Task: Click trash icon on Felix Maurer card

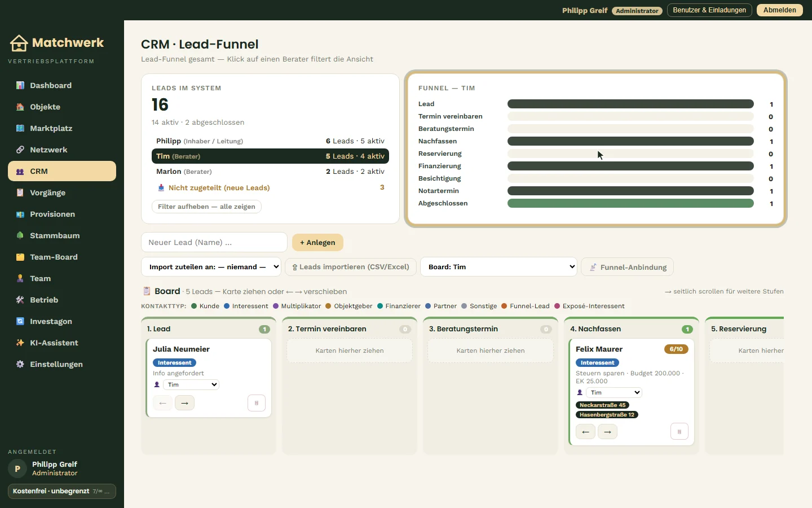Action: (679, 432)
